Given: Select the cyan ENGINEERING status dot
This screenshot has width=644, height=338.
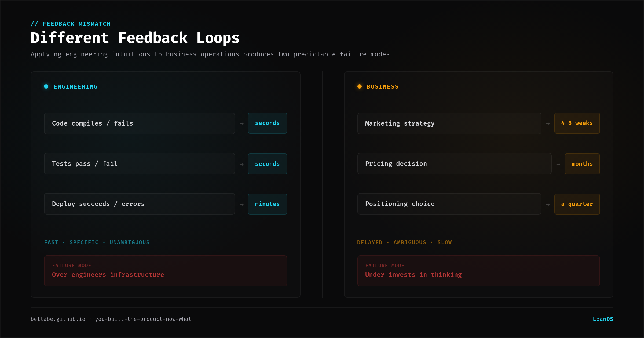Looking at the screenshot, I should tap(46, 86).
